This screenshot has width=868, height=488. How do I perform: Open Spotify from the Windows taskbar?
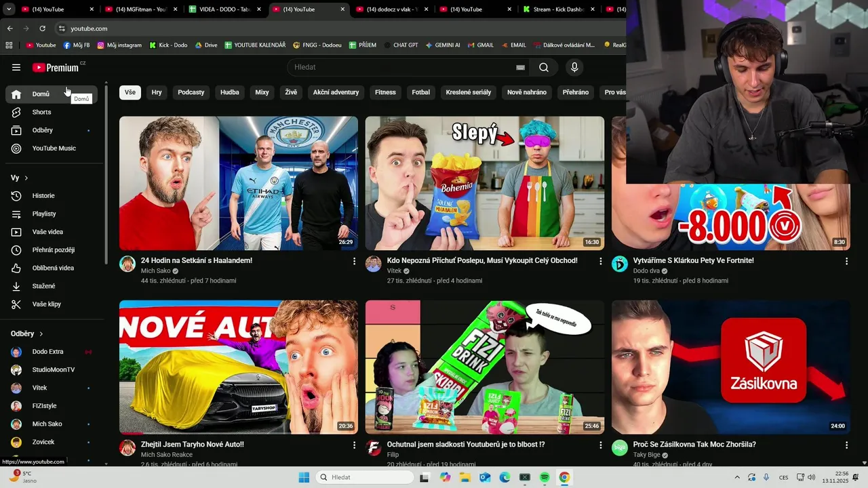point(545,477)
